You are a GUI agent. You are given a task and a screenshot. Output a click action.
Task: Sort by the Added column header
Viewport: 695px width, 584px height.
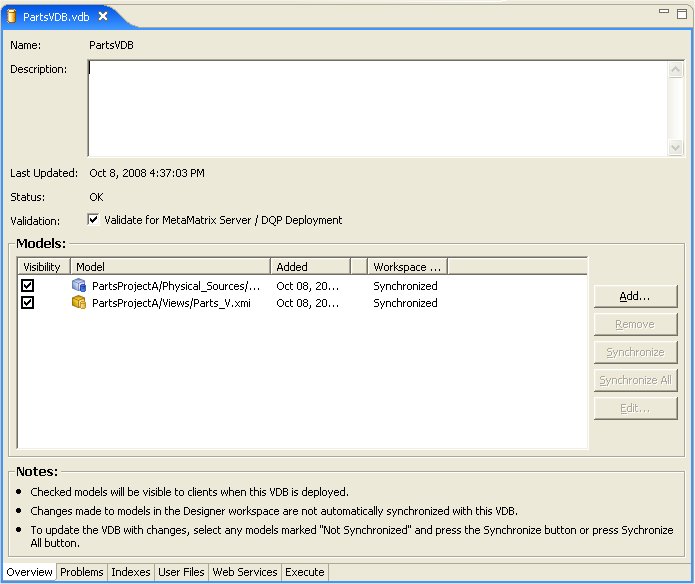(x=310, y=267)
